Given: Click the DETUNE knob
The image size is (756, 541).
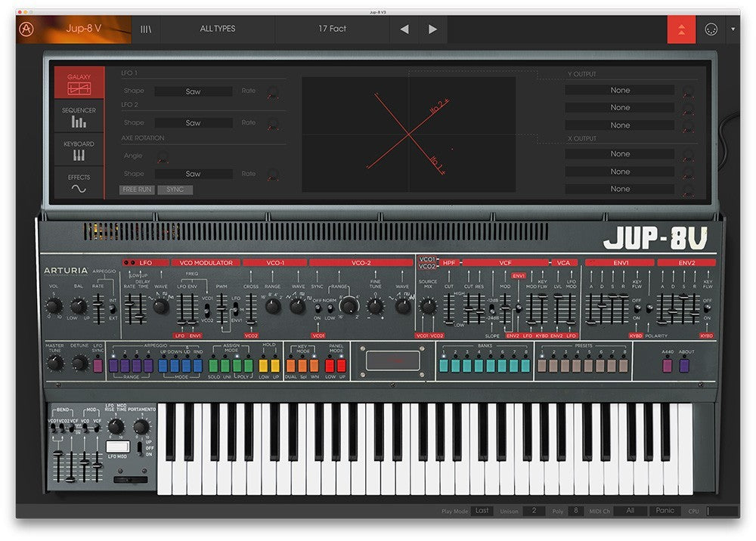Looking at the screenshot, I should (79, 363).
